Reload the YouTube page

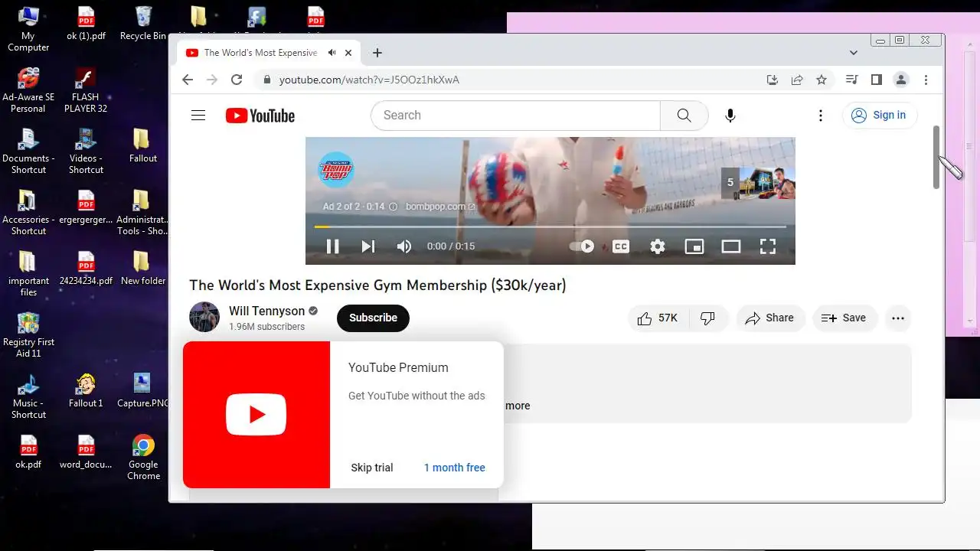237,80
